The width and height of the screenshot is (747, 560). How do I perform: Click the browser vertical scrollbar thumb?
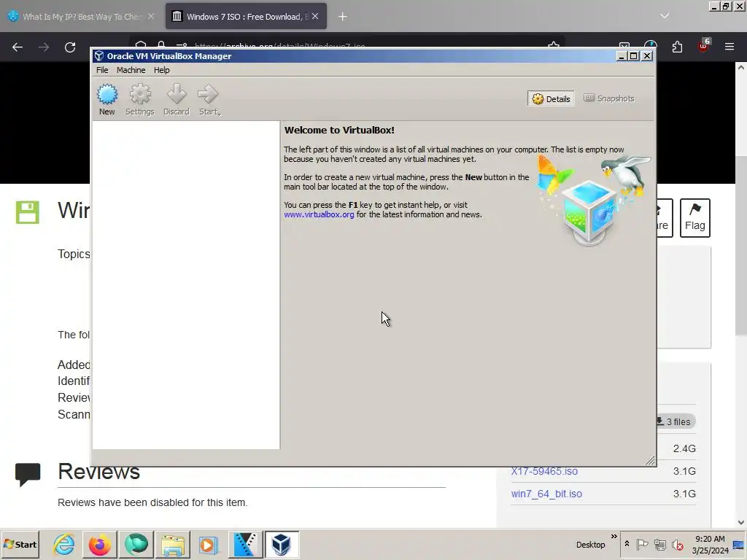[x=741, y=245]
